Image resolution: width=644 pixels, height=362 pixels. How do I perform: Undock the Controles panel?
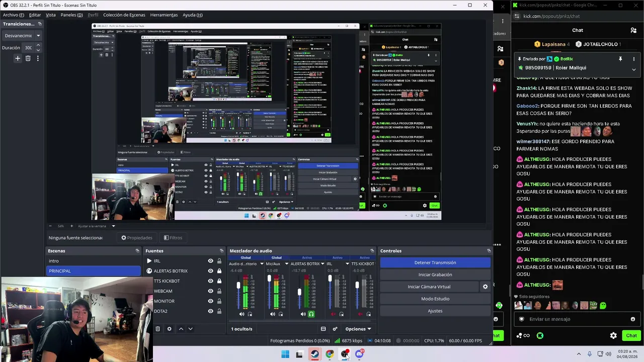point(489,251)
